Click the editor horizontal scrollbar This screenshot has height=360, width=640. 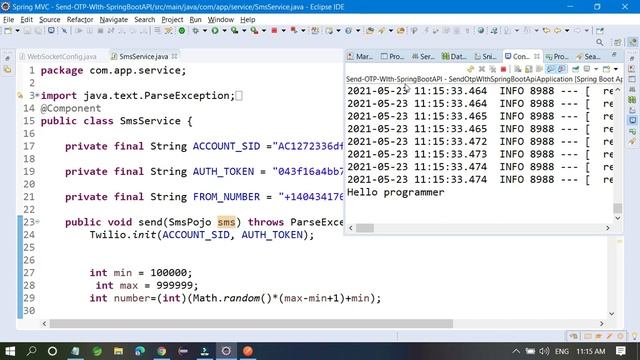251,324
